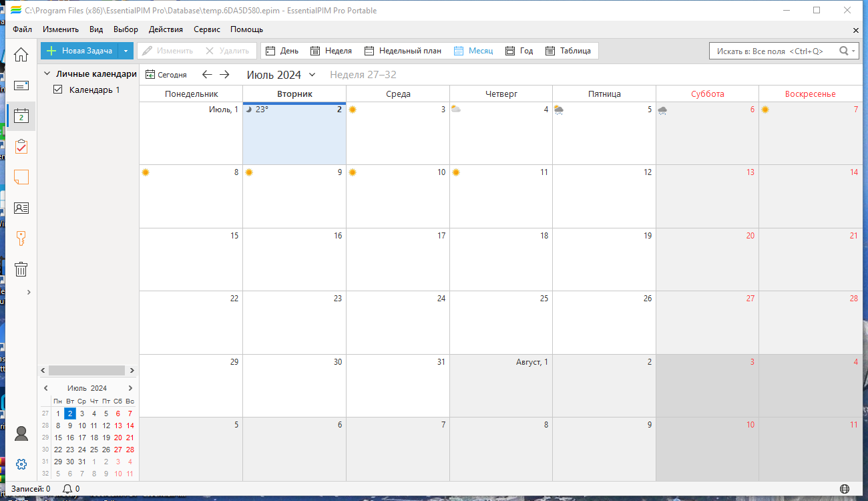
Task: Toggle the Календарь 1 checkbox
Action: tap(57, 90)
